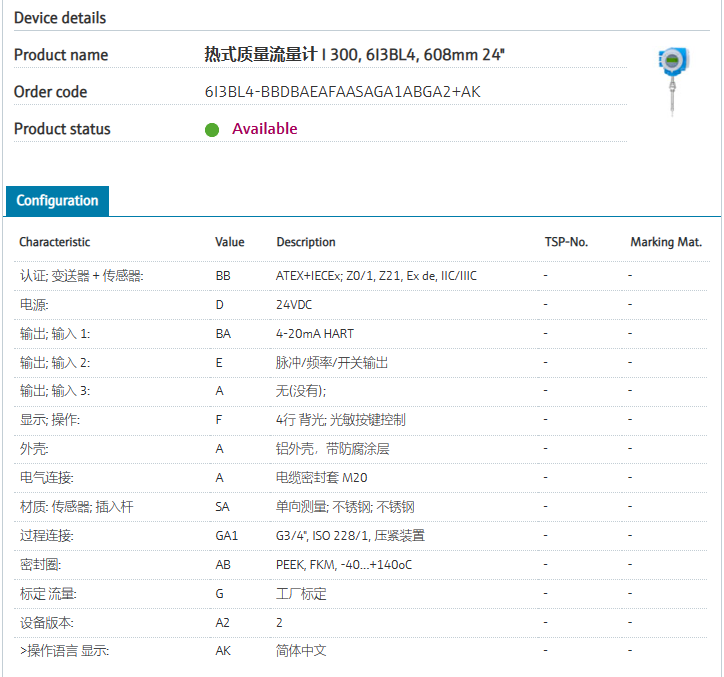Click the Value column header
724x677 pixels.
tap(229, 242)
